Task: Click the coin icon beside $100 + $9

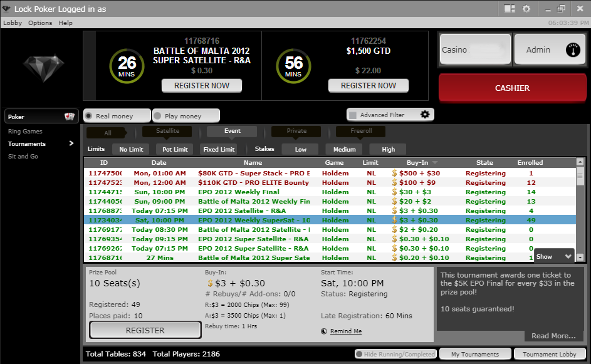Action: [394, 182]
